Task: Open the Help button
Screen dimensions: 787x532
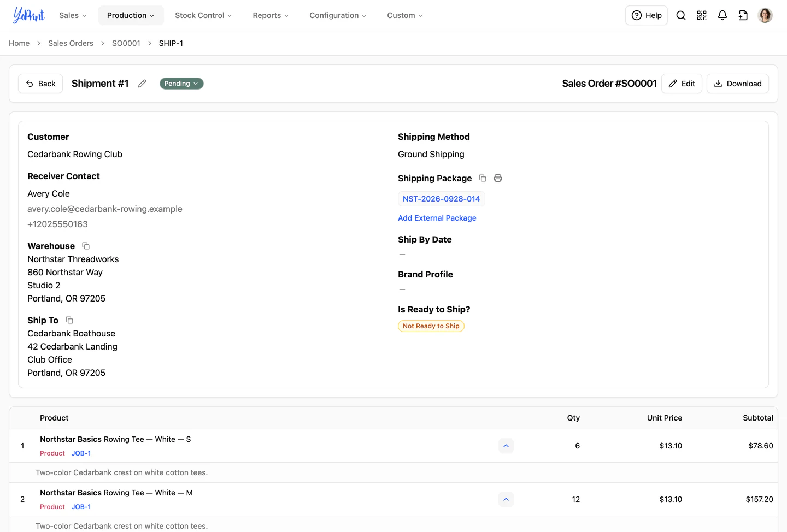Action: tap(647, 15)
